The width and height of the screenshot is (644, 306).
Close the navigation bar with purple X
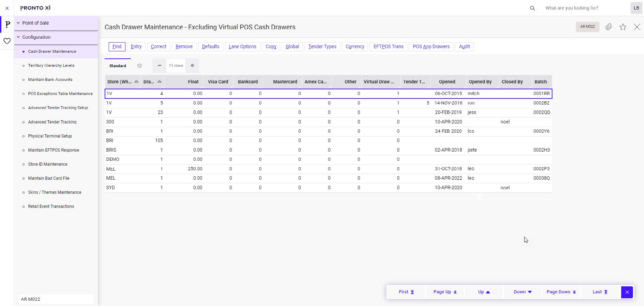coord(627,292)
